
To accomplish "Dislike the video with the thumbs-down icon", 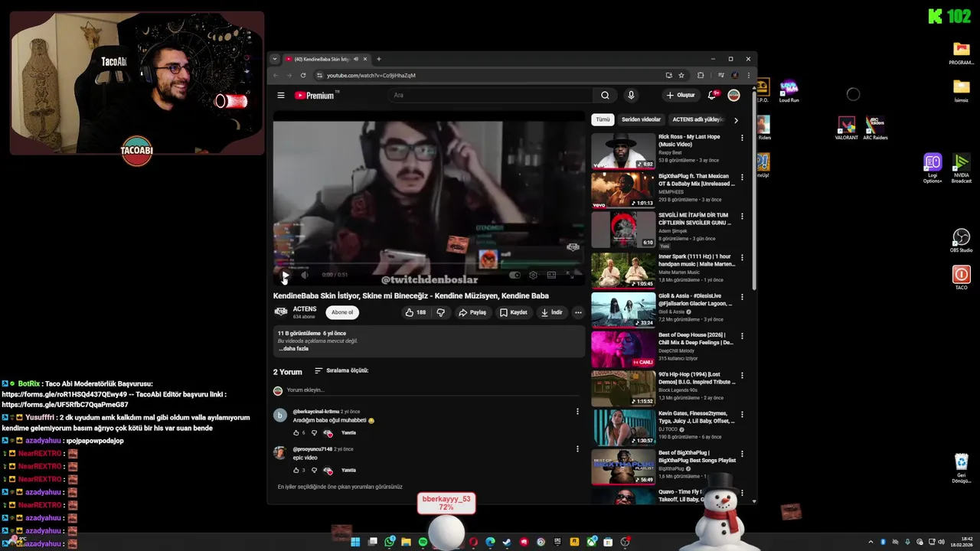I will pyautogui.click(x=440, y=312).
